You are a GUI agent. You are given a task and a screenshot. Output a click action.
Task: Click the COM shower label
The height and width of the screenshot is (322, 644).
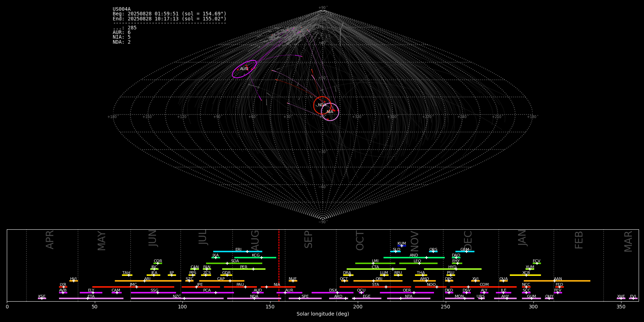[484, 285]
